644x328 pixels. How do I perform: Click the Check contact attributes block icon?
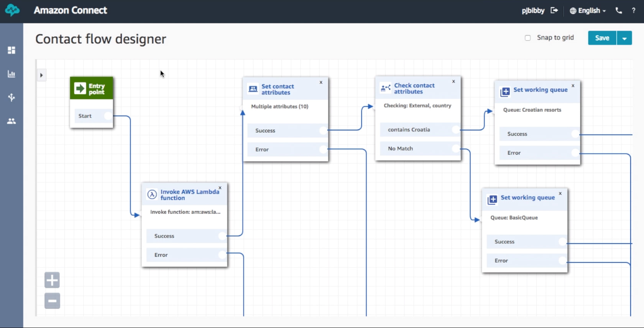pos(386,88)
